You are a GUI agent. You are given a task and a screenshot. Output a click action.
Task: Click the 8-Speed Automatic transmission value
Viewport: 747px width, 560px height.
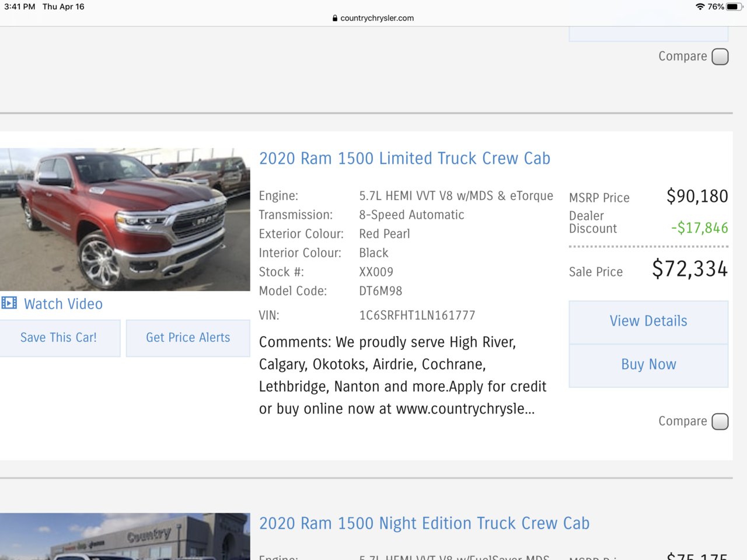coord(411,215)
